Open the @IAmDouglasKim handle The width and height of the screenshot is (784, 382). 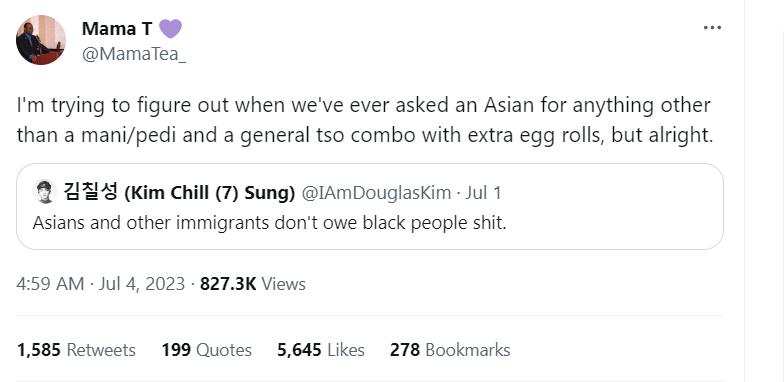click(376, 193)
